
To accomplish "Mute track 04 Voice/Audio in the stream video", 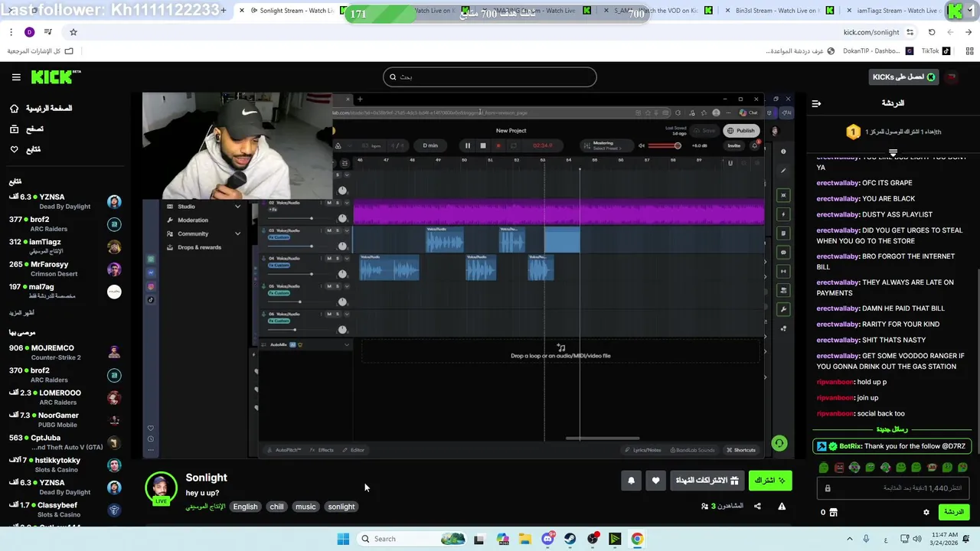I will pos(329,258).
